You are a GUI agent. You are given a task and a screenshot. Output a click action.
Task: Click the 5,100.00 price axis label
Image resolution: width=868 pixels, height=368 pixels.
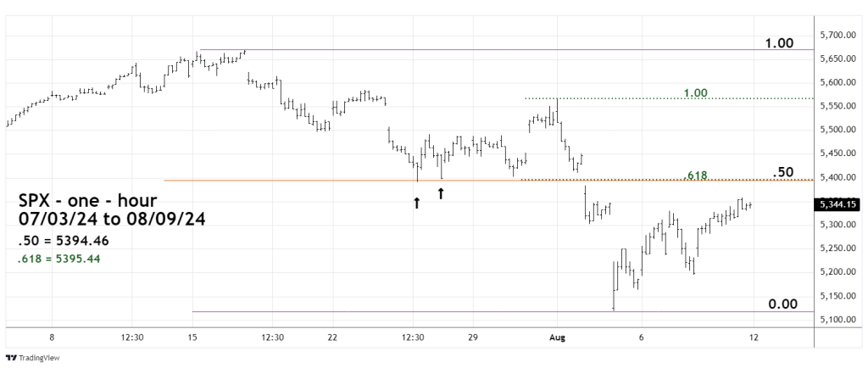[x=837, y=320]
